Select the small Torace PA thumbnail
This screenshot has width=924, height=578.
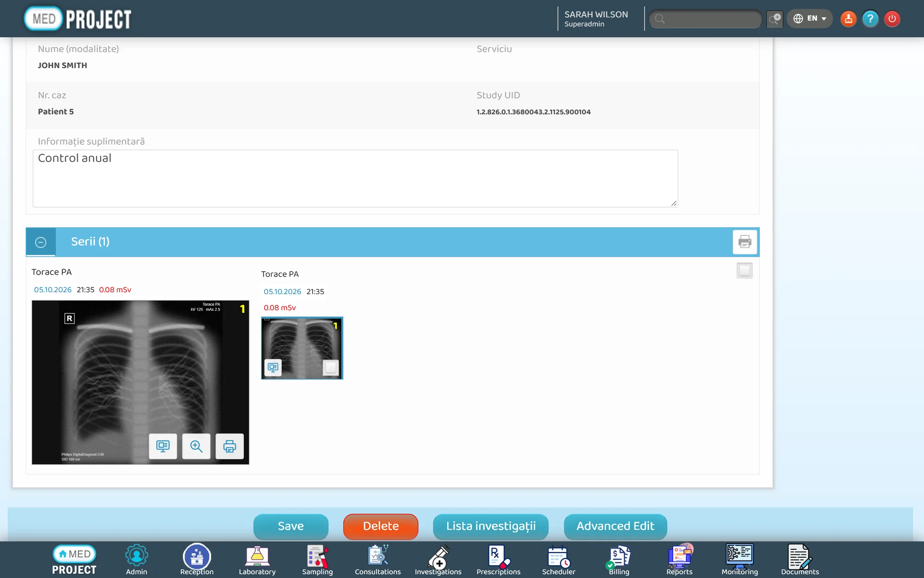302,348
